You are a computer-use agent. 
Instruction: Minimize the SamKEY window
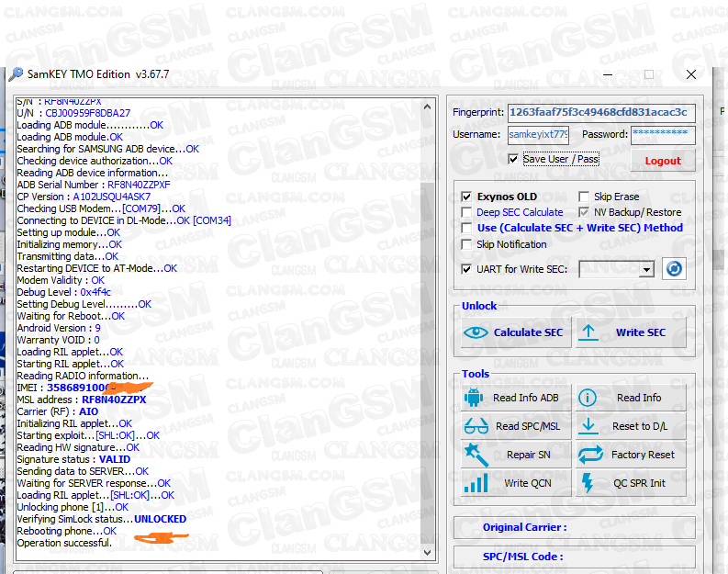pos(608,74)
